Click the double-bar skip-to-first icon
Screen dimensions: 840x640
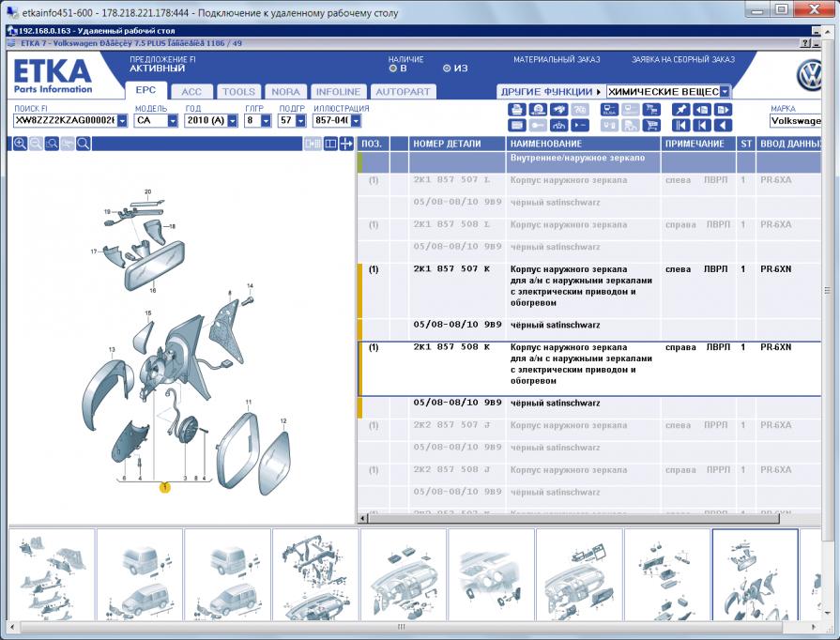coord(680,126)
